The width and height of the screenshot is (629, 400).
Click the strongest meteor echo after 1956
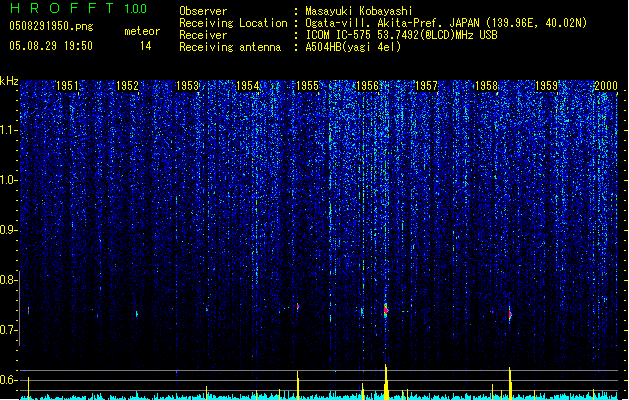pyautogui.click(x=386, y=310)
